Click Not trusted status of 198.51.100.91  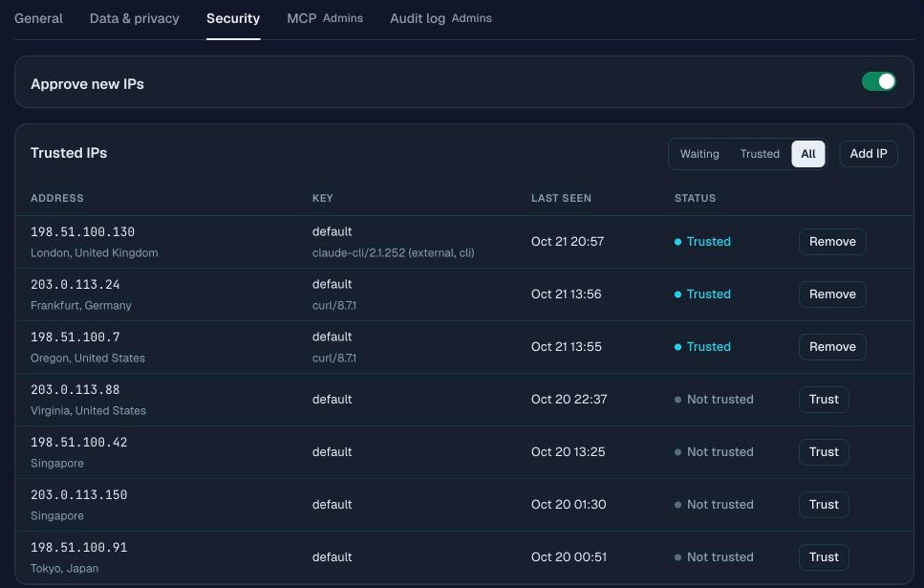pos(714,556)
